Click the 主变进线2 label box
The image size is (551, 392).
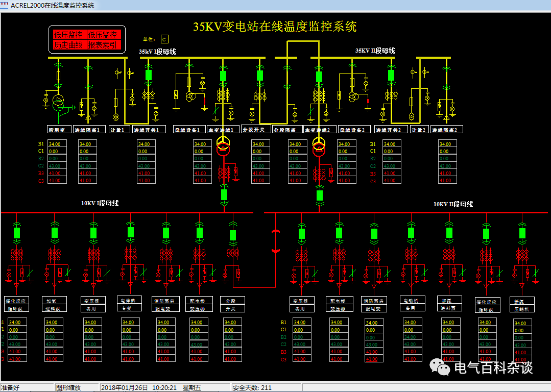pos(320,129)
